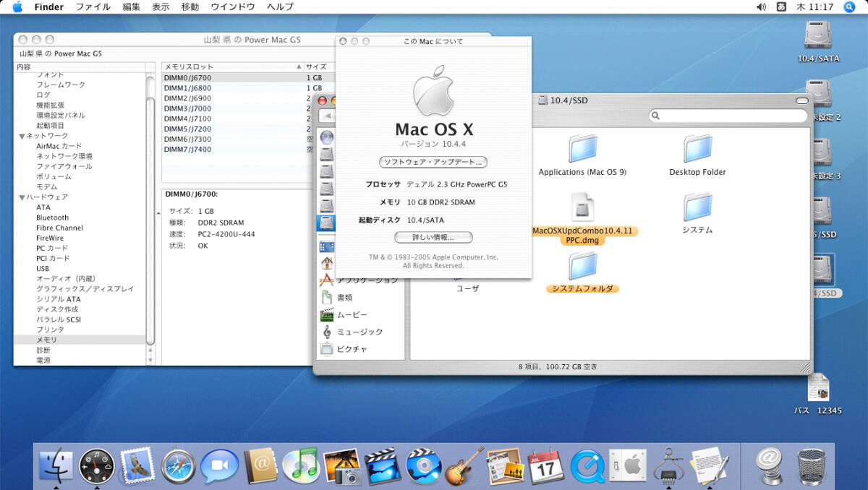
Task: Select Bluetooth in the hardware list
Action: [53, 218]
